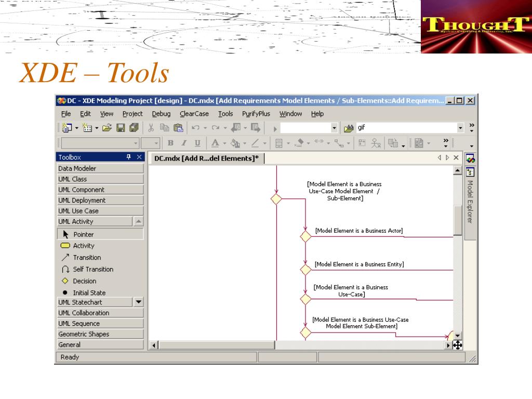Start the build with the Start arrow icon
This screenshot has height=399, width=532.
(275, 129)
